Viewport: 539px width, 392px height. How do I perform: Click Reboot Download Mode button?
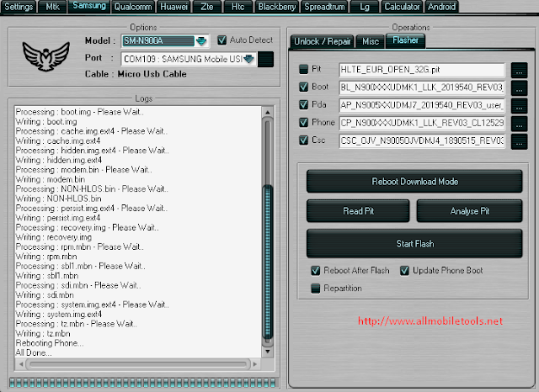click(x=414, y=181)
